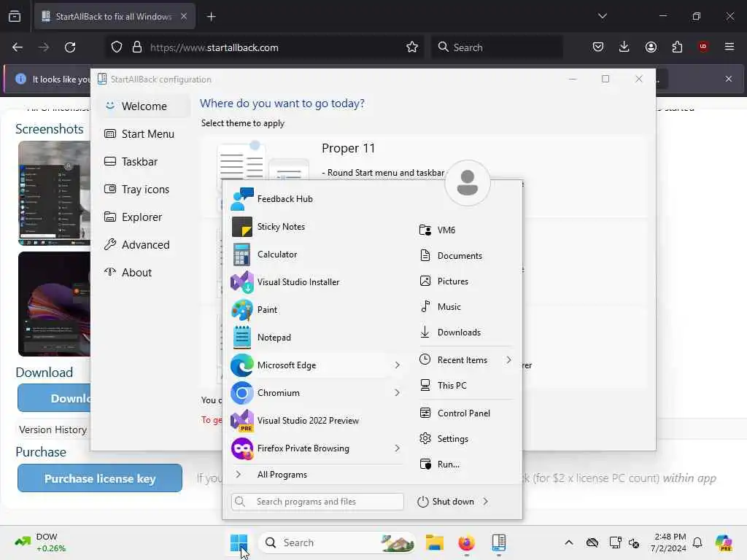Open StartAllBack taskbar icon
This screenshot has height=560, width=747.
pos(498,542)
